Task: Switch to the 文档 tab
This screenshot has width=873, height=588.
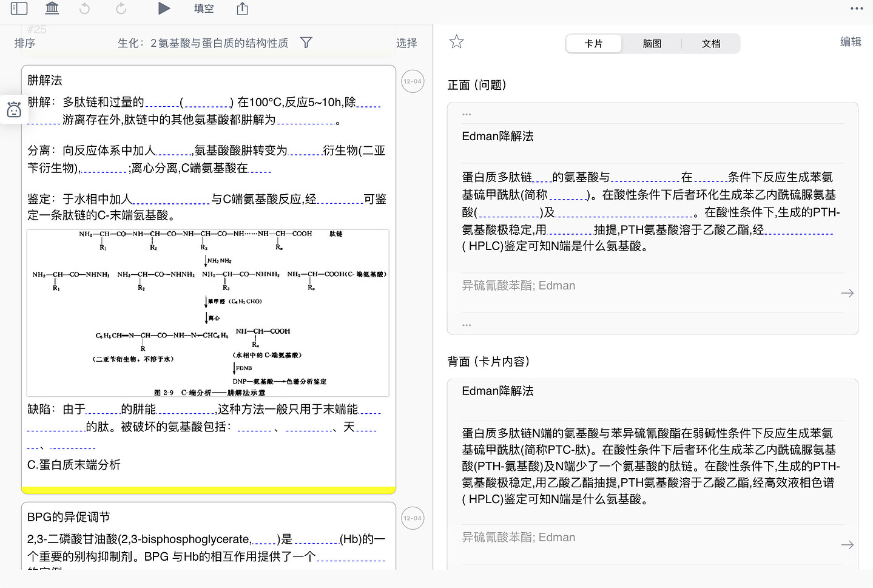Action: [711, 44]
